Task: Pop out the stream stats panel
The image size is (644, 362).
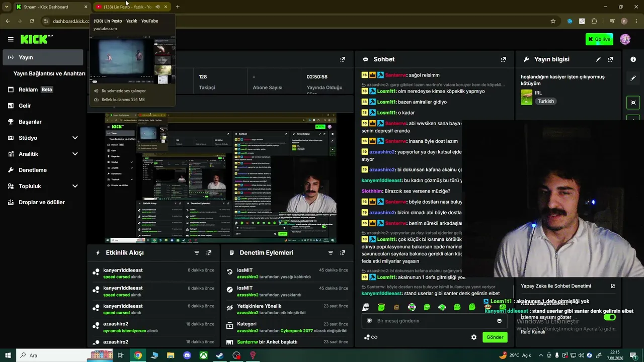Action: (x=343, y=59)
